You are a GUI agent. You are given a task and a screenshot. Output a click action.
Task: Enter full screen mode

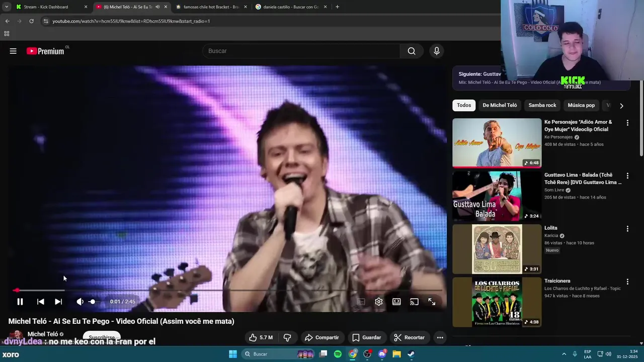coord(432,302)
